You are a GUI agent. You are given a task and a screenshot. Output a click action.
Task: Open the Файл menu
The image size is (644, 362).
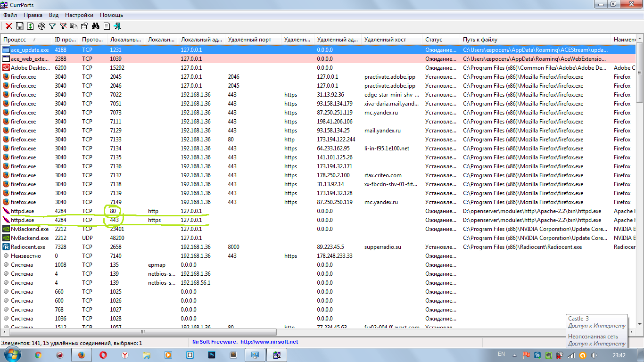(10, 15)
